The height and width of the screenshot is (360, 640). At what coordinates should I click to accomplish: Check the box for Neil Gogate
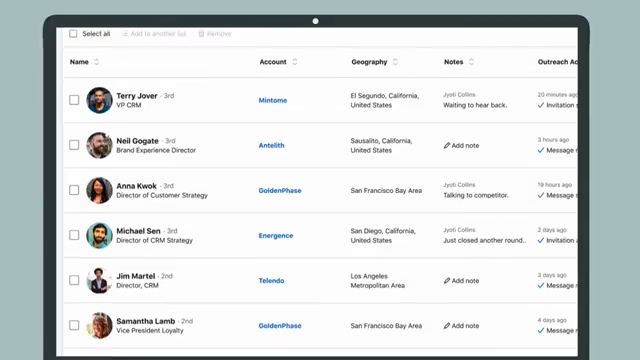pyautogui.click(x=74, y=145)
